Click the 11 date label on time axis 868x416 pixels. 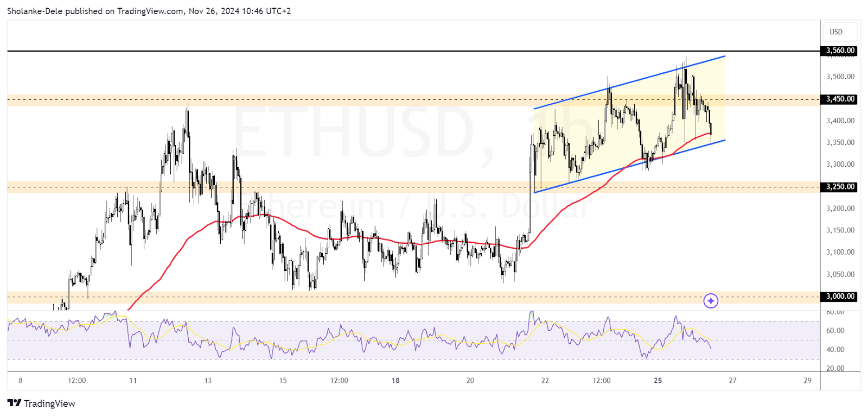[x=133, y=380]
